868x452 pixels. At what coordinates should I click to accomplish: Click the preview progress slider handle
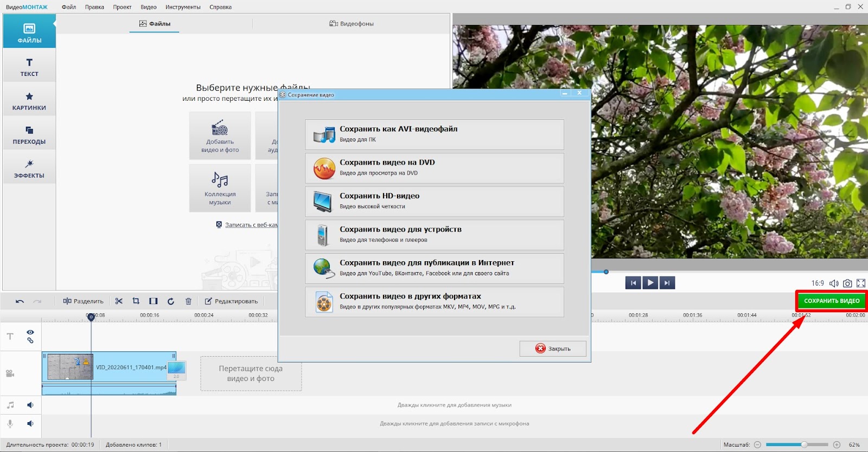pyautogui.click(x=606, y=272)
